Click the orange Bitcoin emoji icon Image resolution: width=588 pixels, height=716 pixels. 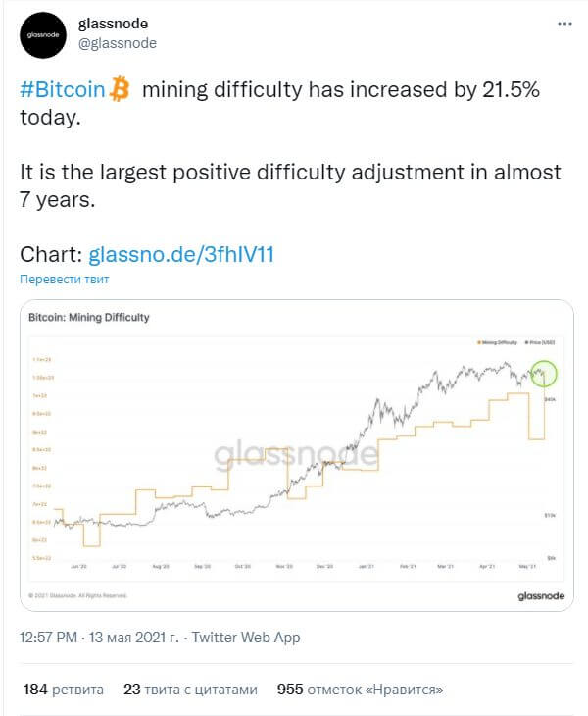(120, 88)
